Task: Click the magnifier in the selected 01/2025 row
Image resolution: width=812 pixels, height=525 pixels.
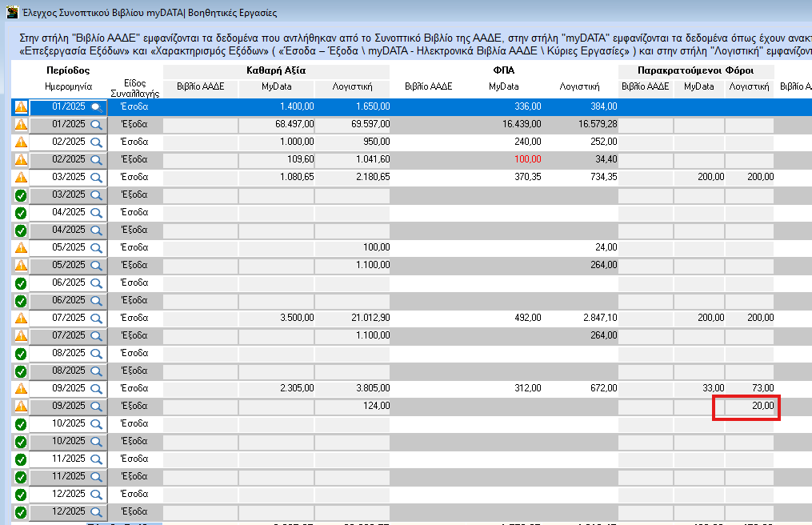Action: coord(97,106)
